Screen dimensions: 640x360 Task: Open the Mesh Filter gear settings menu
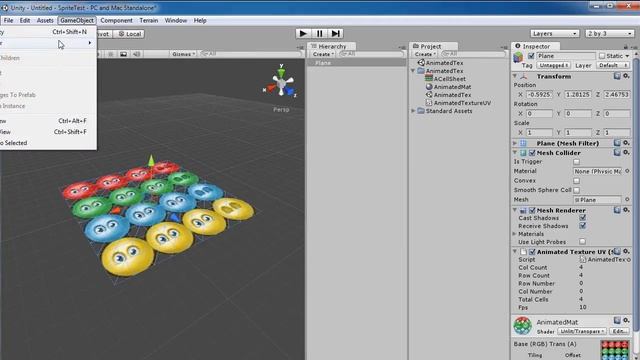[626, 143]
